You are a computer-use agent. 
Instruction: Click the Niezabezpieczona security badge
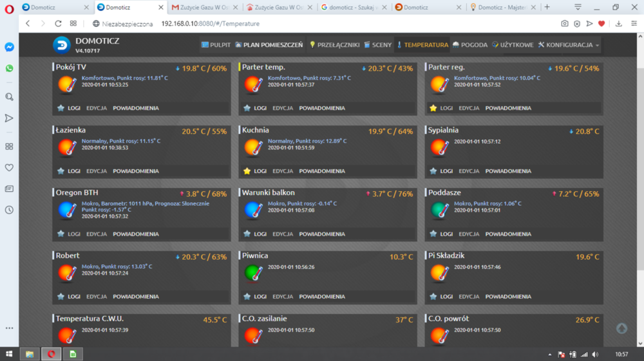point(122,24)
